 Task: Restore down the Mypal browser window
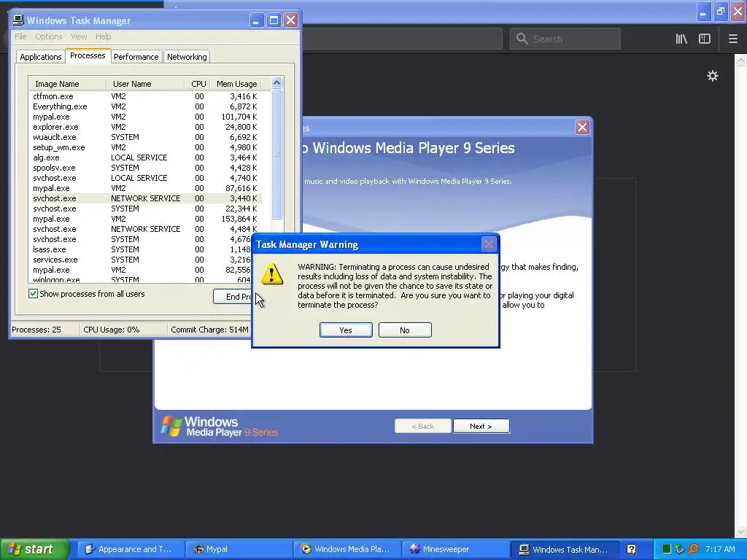[720, 12]
